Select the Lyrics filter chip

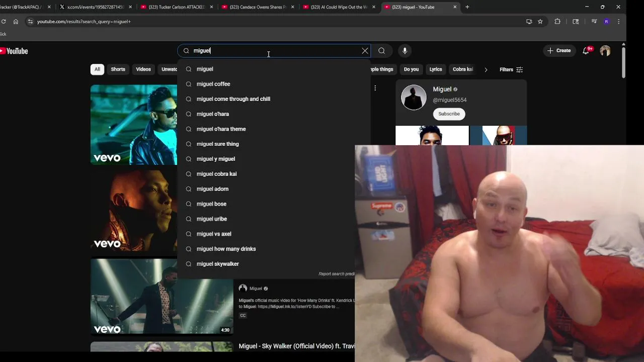[x=436, y=69]
